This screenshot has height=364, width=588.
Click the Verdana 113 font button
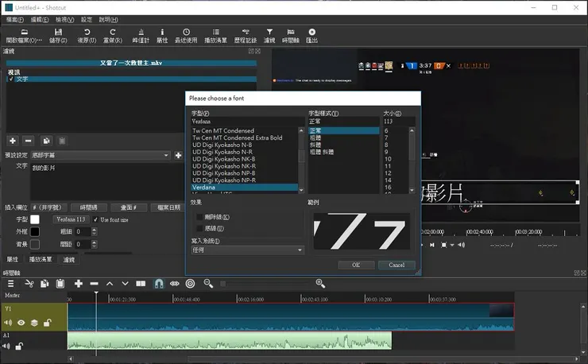(x=70, y=219)
